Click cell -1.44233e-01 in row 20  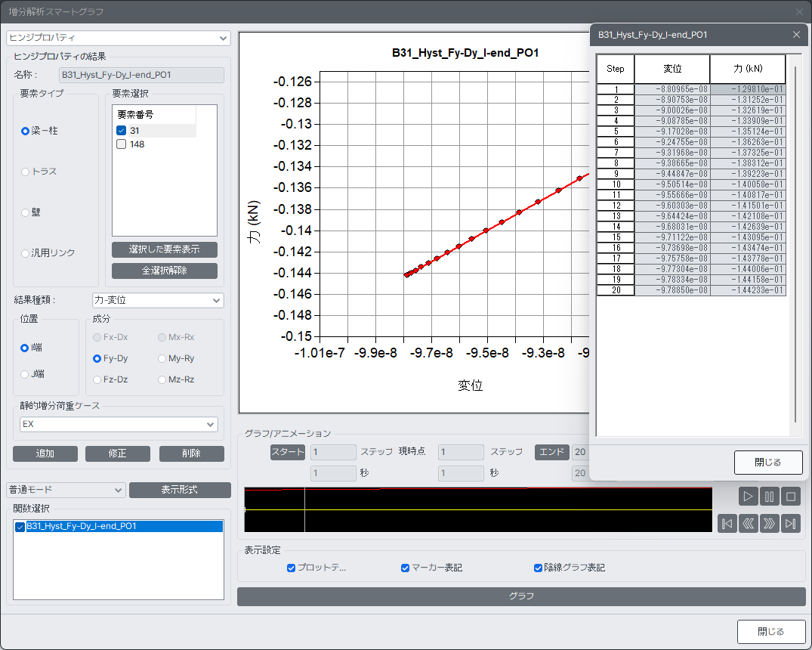(x=748, y=290)
